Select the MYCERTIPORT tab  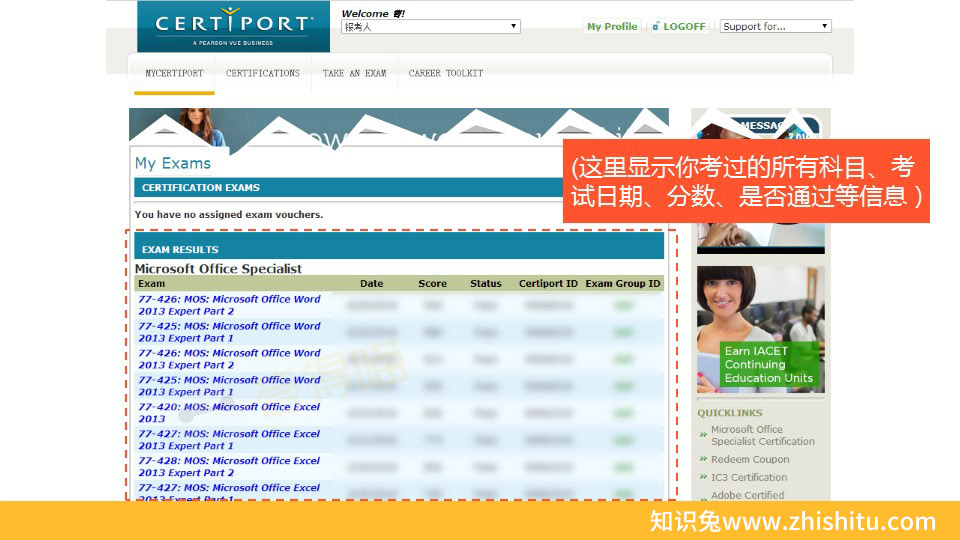coord(174,73)
